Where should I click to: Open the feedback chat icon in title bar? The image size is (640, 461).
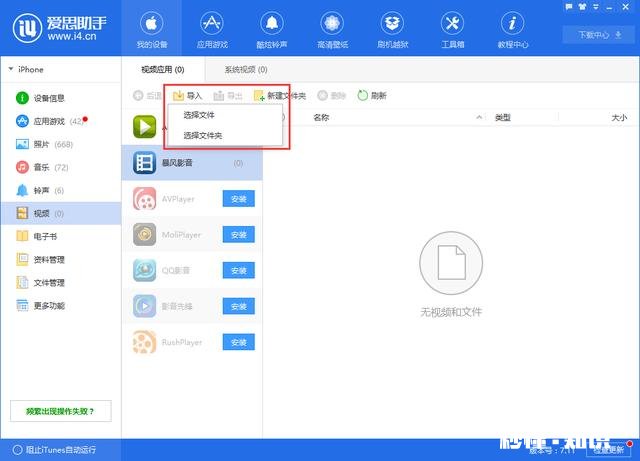pyautogui.click(x=569, y=7)
